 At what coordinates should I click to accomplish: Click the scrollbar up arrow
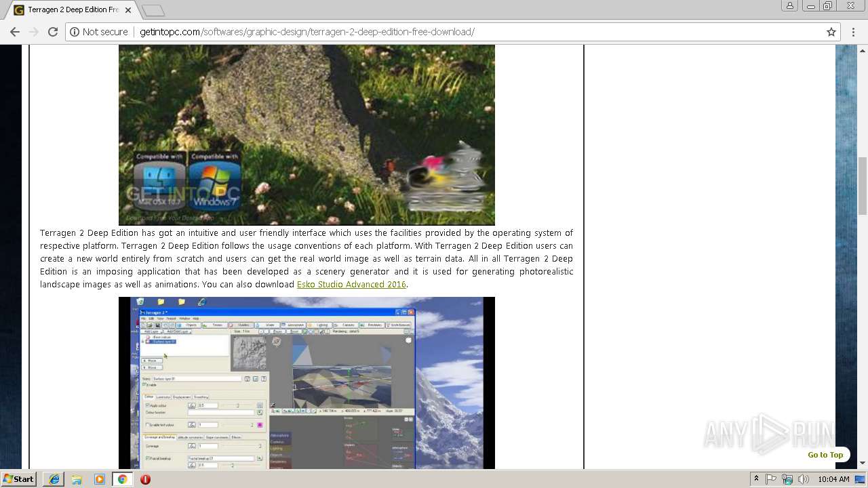coord(863,49)
